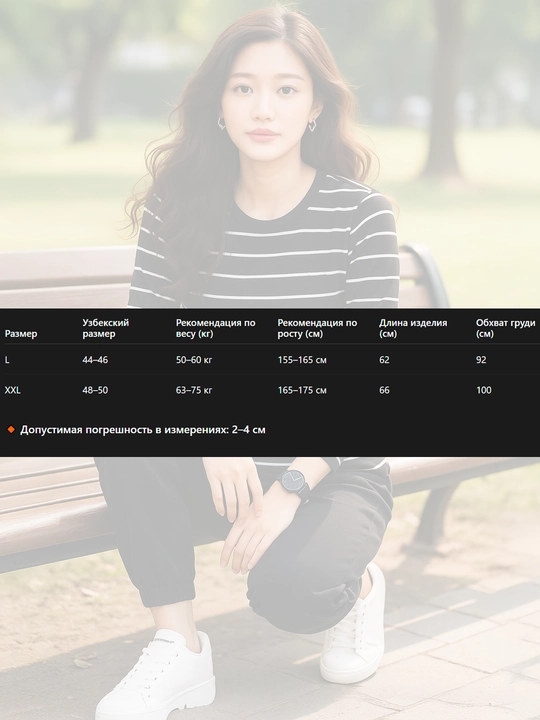
Task: Click the 50–60 кг weight value
Action: click(194, 360)
